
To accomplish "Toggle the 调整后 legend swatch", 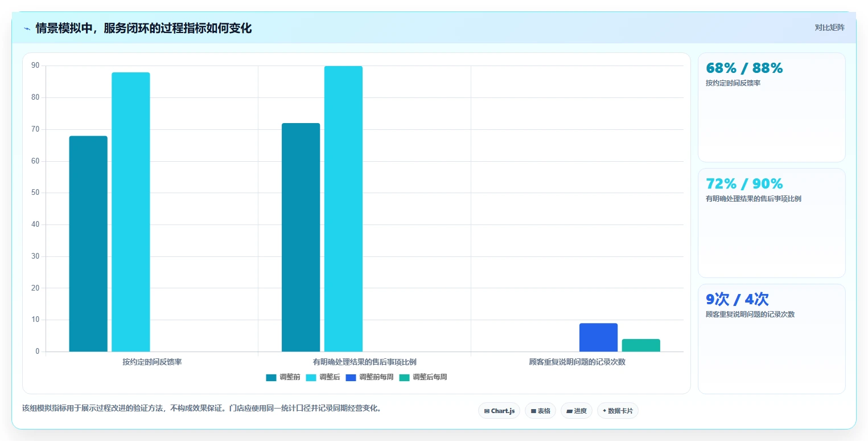I will pyautogui.click(x=311, y=377).
